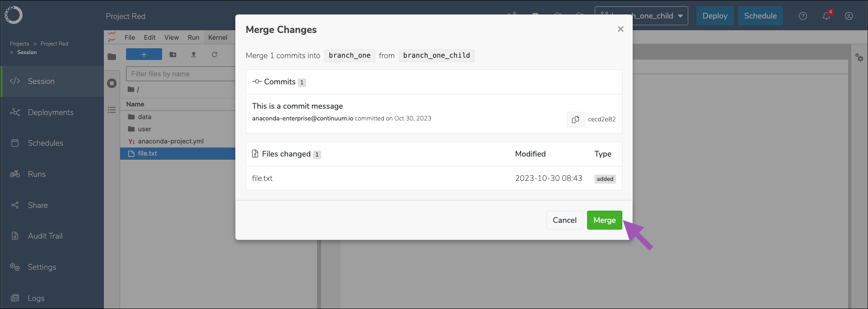
Task: Open the Edit menu
Action: (149, 37)
